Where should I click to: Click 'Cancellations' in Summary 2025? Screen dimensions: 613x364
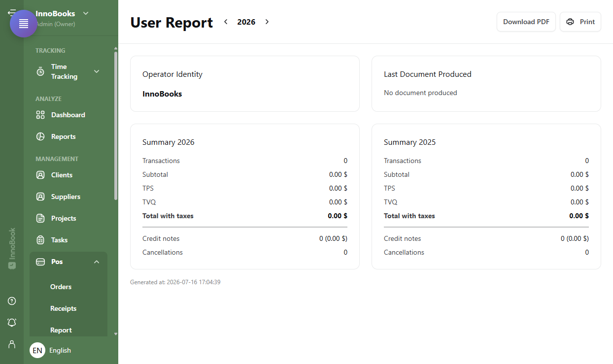pos(404,252)
